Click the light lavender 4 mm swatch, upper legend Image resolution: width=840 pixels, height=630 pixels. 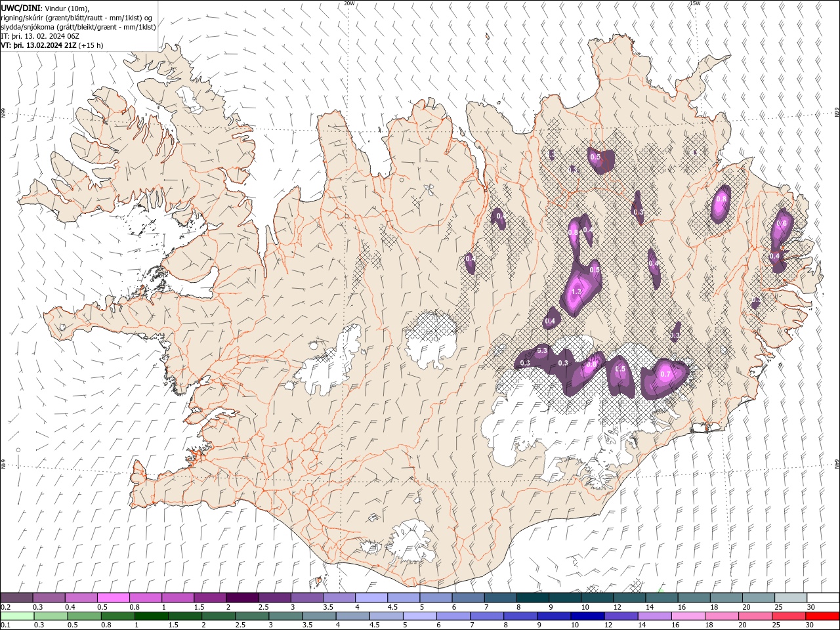371,598
